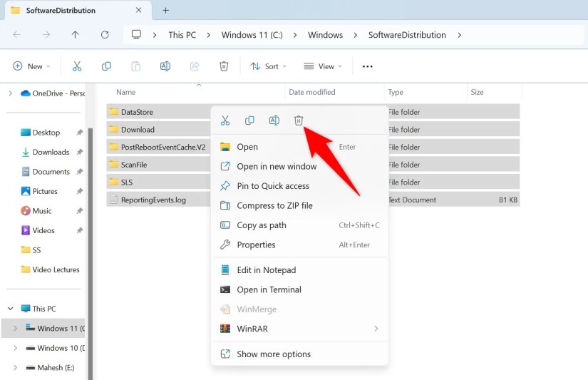Click the toolbar Paste icon
Screen dimensions: 588x380
(135, 66)
